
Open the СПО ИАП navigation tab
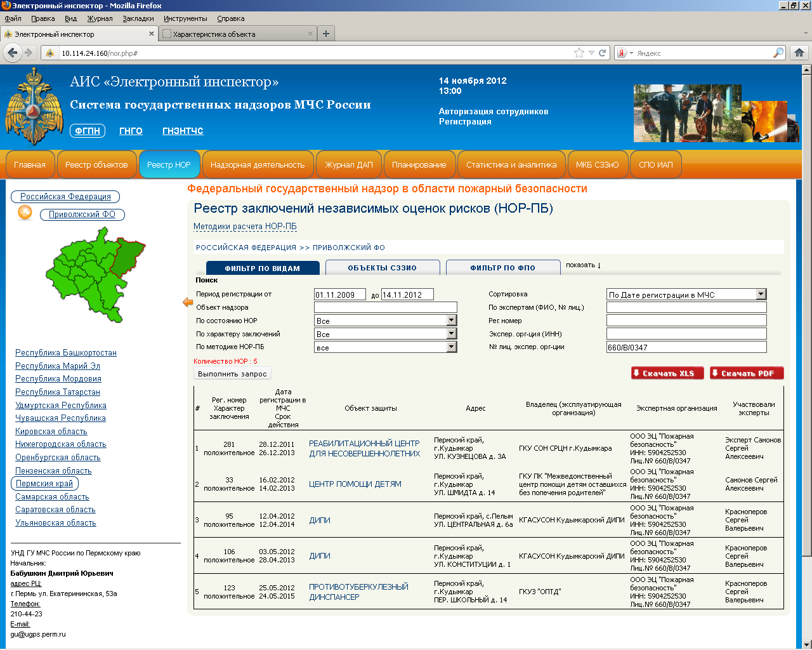coord(656,164)
